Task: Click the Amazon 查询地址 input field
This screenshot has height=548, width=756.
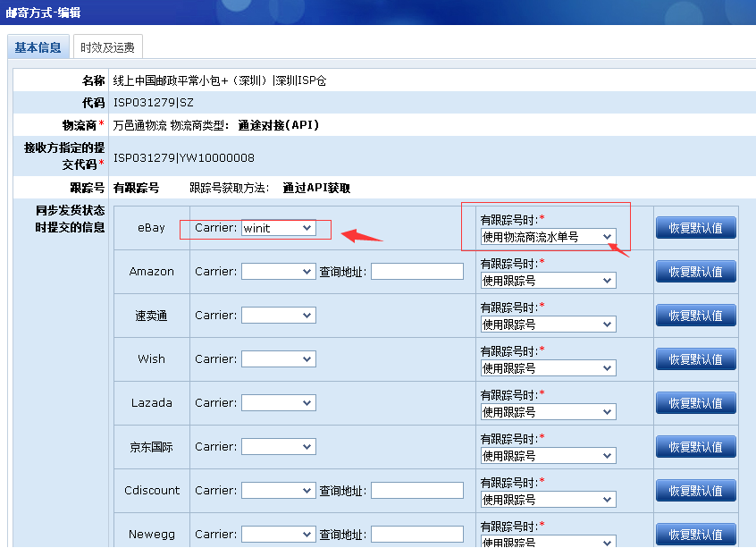Action: point(416,272)
